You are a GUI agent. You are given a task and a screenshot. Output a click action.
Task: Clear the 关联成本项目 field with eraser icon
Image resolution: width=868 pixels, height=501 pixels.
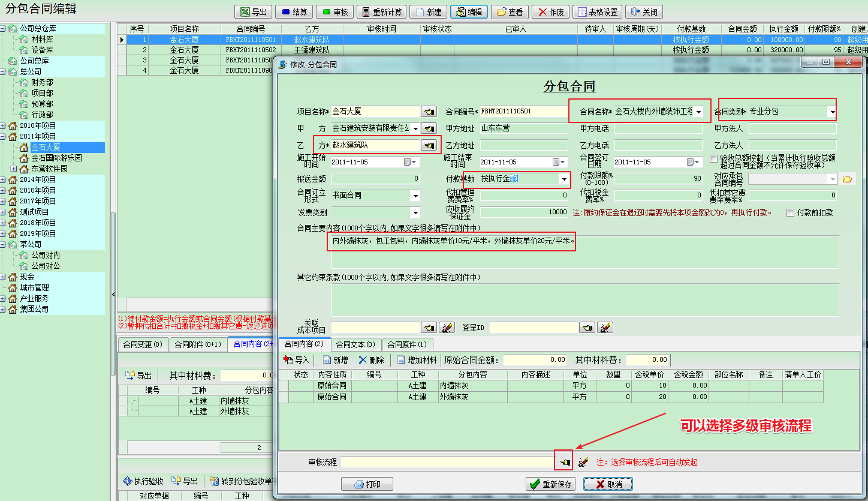click(447, 328)
